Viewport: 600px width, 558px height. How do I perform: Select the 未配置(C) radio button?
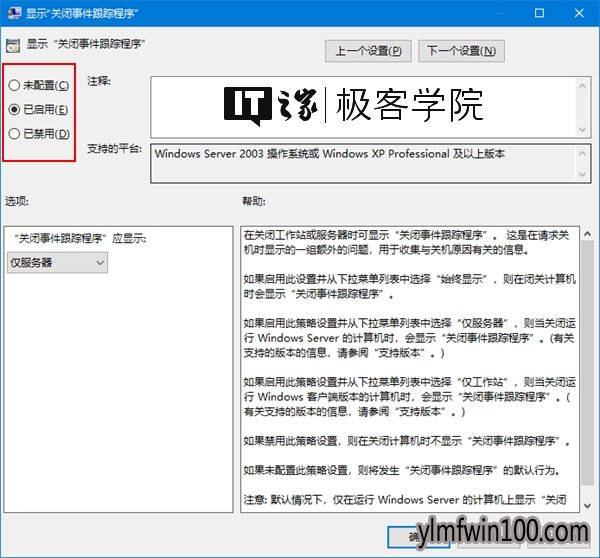[38, 85]
